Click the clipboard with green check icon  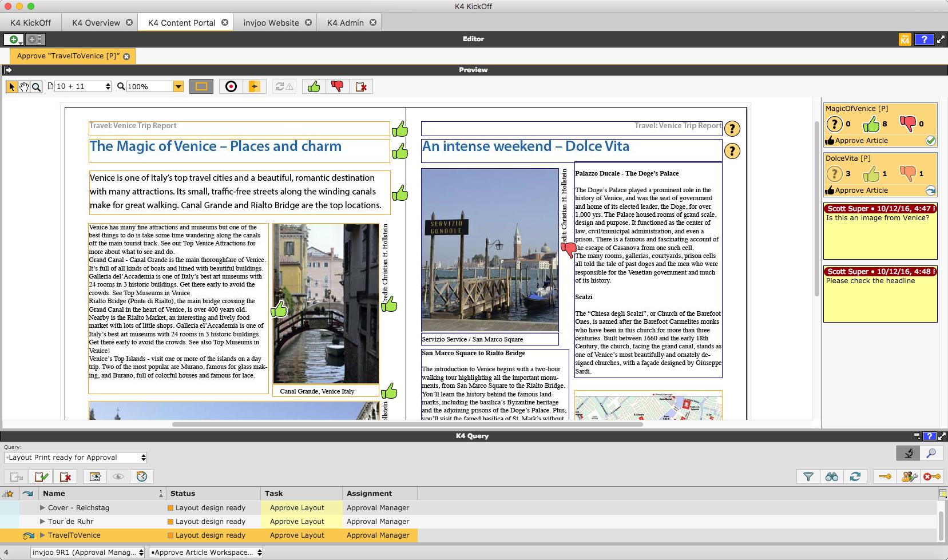41,476
